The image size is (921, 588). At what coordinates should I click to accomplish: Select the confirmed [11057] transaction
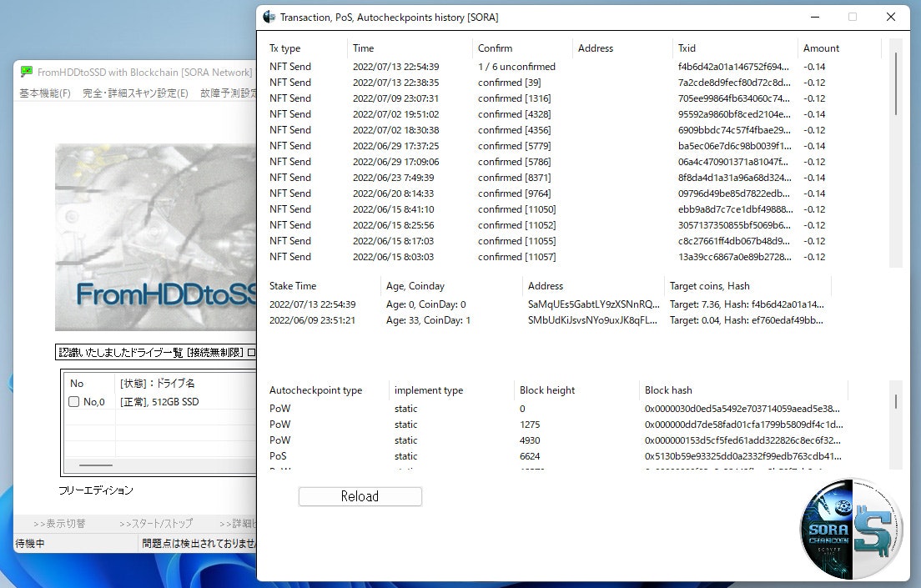(x=572, y=257)
